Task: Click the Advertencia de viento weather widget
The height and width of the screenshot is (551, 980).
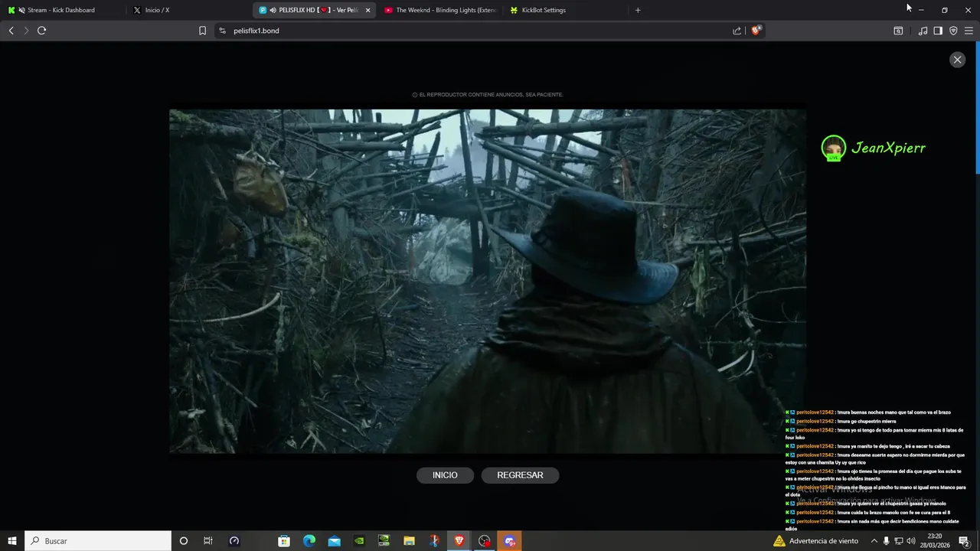Action: click(x=817, y=541)
